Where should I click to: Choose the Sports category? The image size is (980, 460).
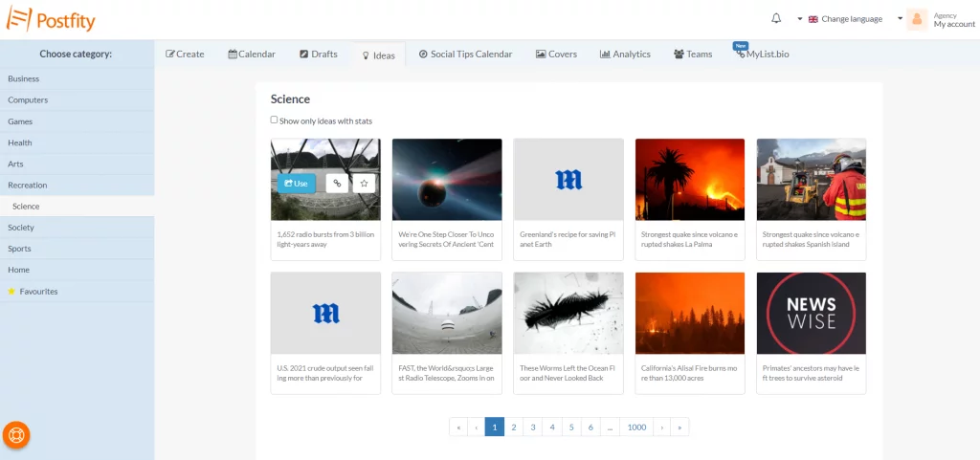77,249
